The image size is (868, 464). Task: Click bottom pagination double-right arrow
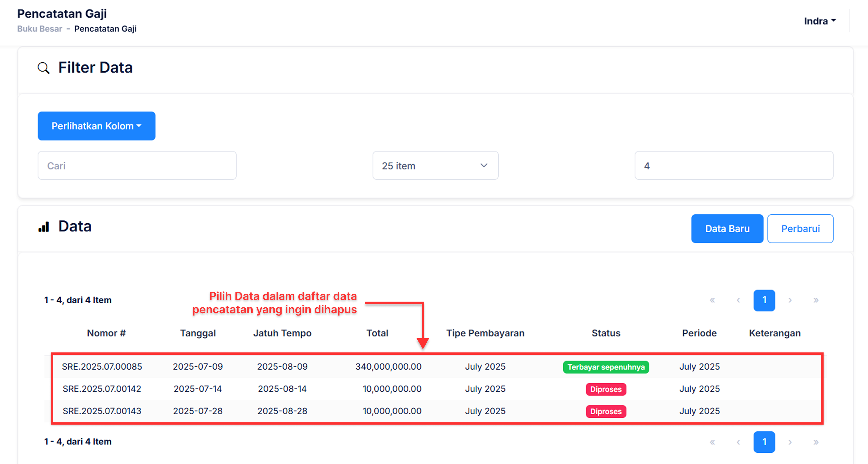tap(816, 442)
